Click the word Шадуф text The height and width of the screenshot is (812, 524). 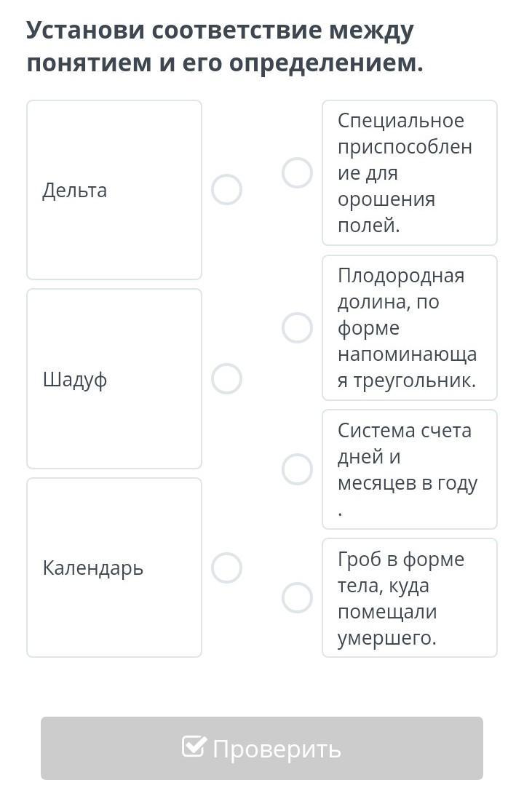coord(75,380)
